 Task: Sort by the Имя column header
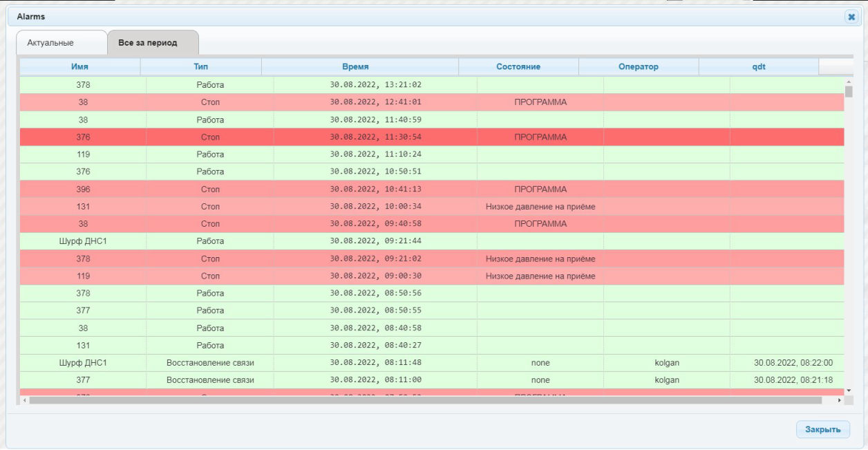pyautogui.click(x=79, y=67)
